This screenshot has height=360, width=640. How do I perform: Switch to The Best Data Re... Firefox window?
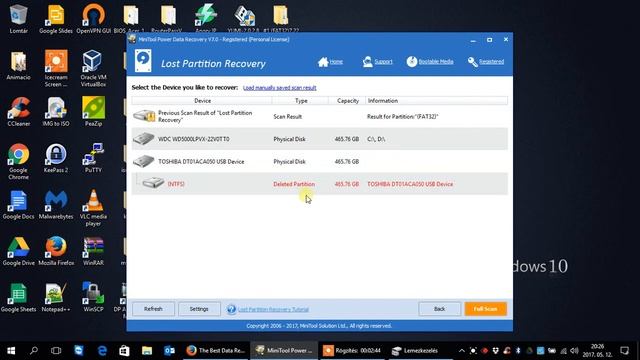click(215, 351)
